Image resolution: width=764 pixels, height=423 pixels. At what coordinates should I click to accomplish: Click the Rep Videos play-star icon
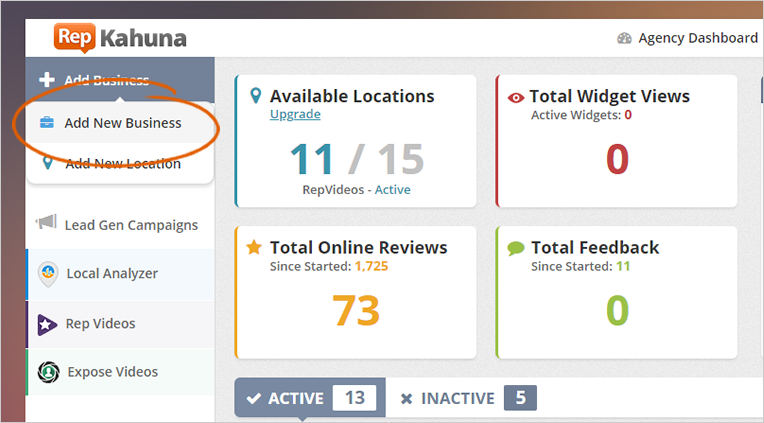click(46, 323)
